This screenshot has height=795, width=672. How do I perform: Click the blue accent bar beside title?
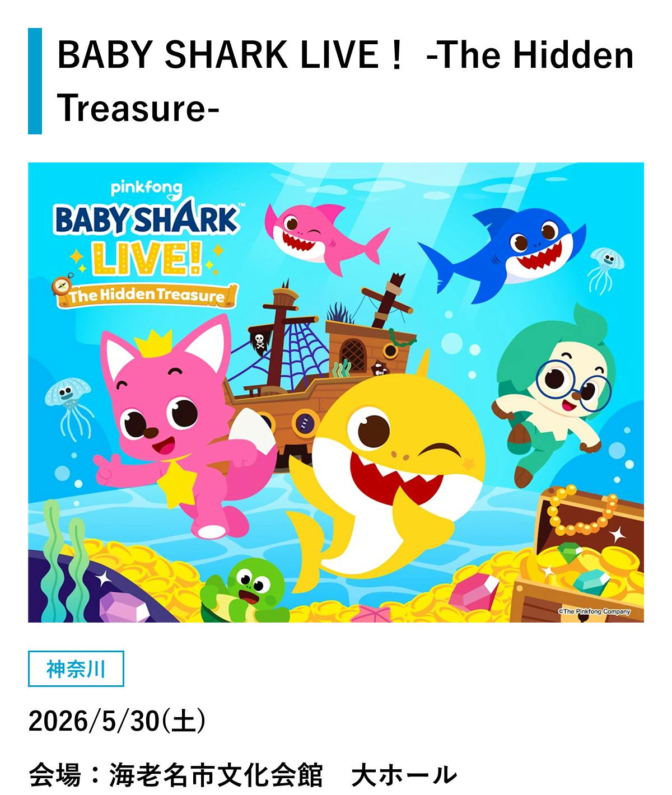click(x=35, y=81)
